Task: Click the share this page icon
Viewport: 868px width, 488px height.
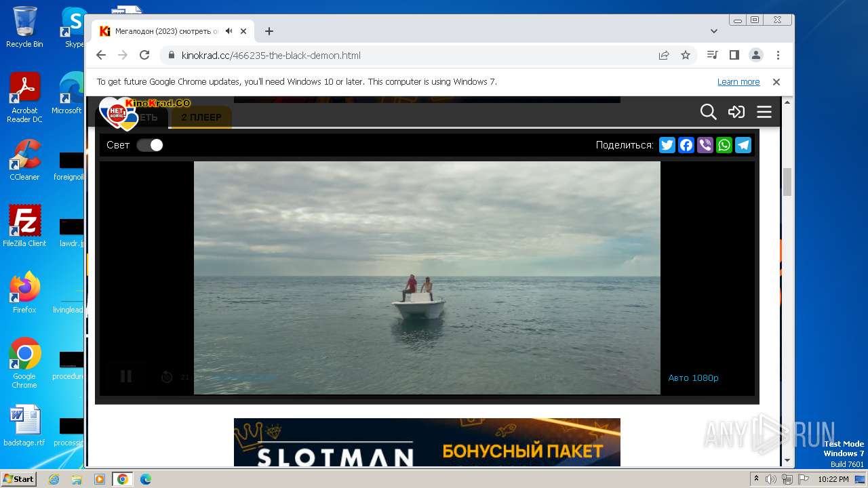Action: tap(664, 56)
